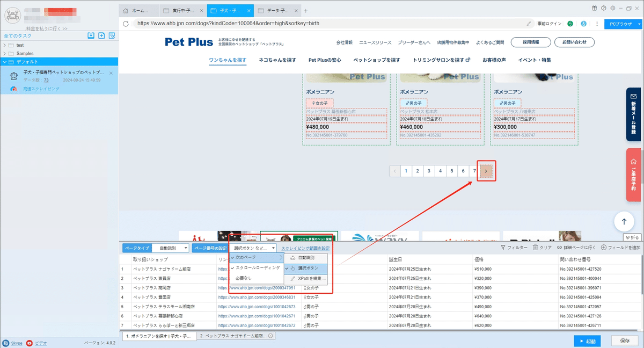Choose XPathを編集 in the submenu
644x348 pixels.
pos(305,278)
